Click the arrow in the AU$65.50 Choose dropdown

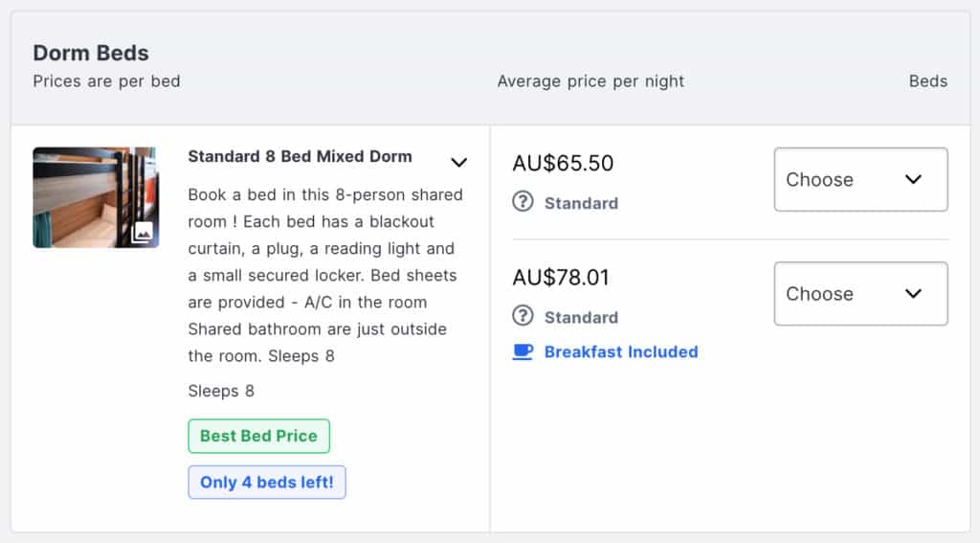coord(913,179)
